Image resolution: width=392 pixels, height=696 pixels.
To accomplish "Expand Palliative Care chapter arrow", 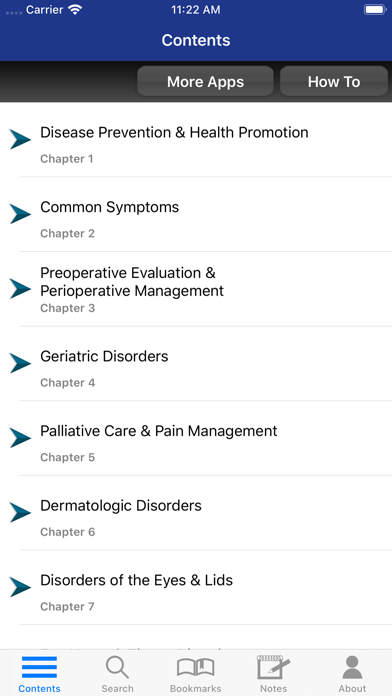I will coord(20,438).
